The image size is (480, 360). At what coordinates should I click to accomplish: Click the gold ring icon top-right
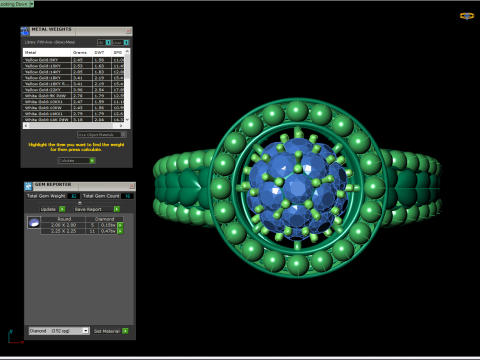point(467,16)
